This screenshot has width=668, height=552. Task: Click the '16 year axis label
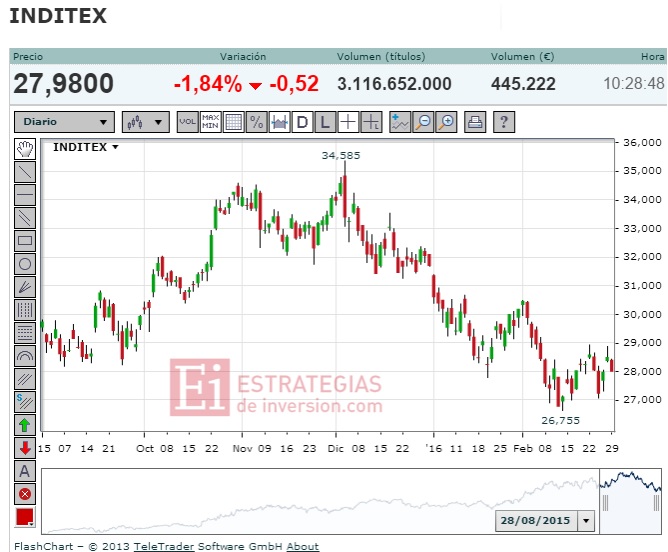434,448
